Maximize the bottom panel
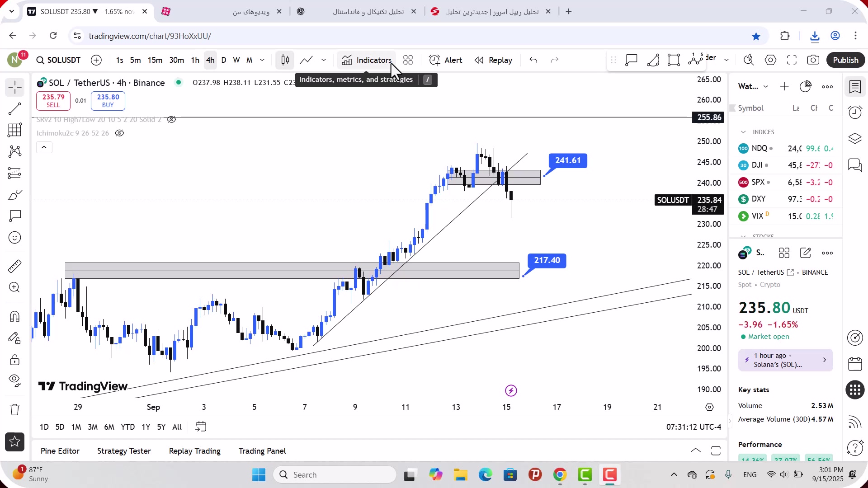 tap(716, 451)
